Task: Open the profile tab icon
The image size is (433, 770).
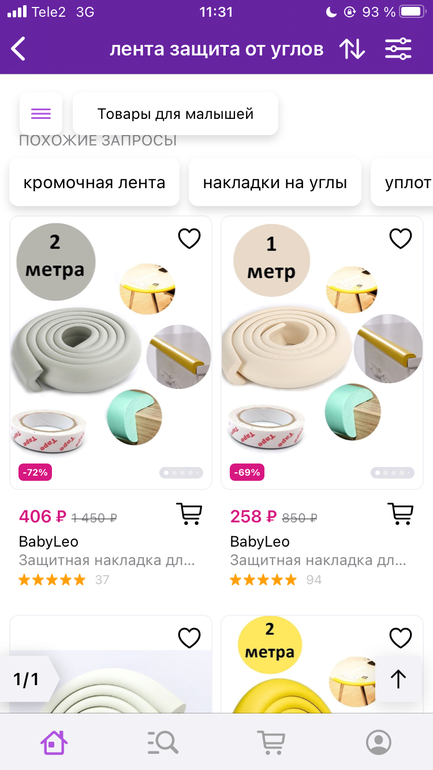Action: tap(379, 742)
